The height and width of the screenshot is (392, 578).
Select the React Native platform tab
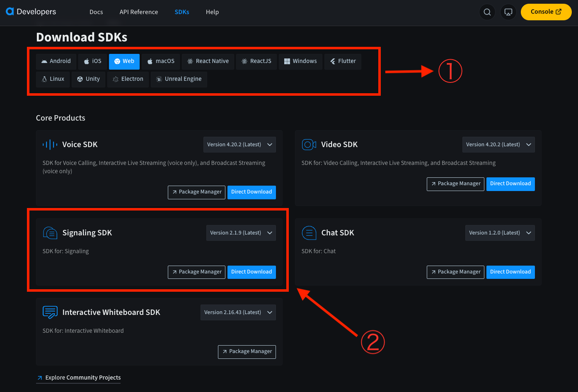pos(208,61)
